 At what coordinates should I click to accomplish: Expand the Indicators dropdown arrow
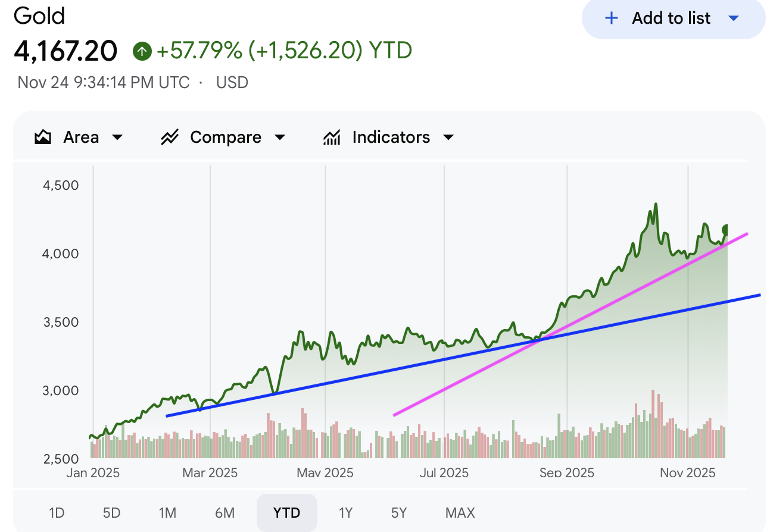tap(448, 137)
